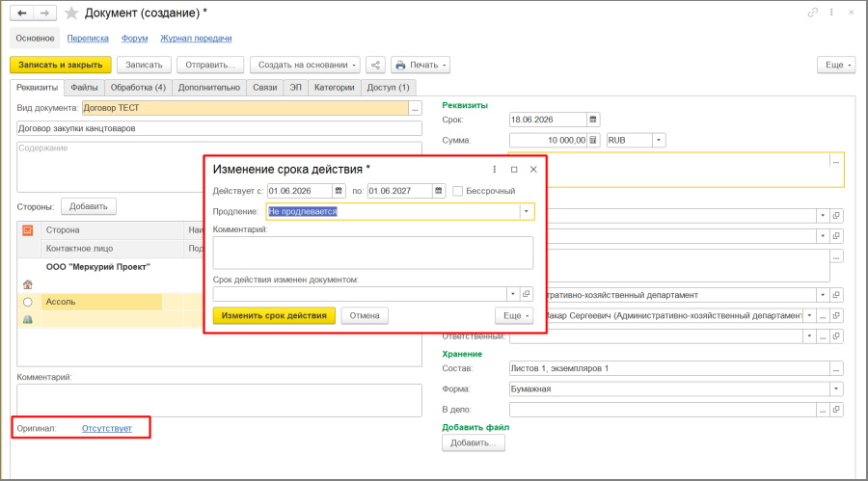Open В дело item with the open icon
The height and width of the screenshot is (481, 868).
(836, 410)
